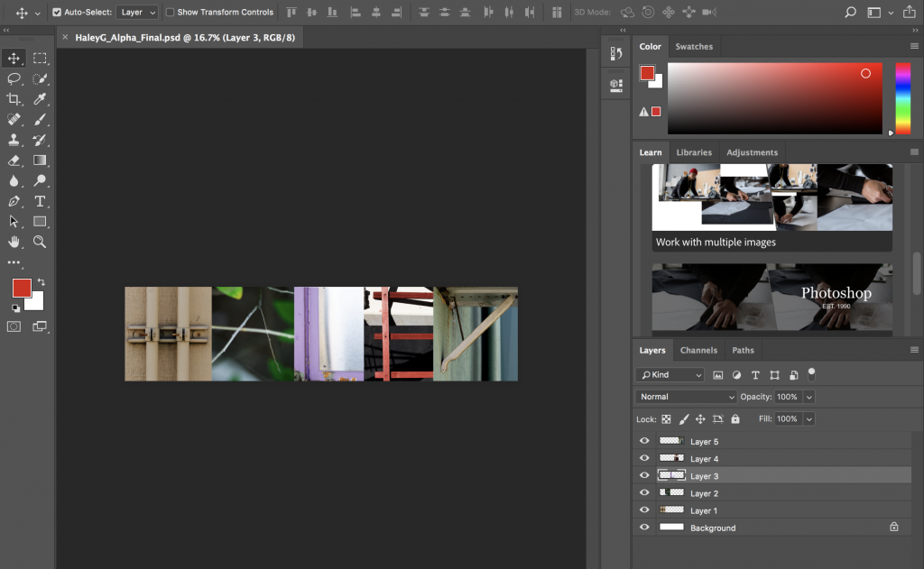Select the Zoom tool
Image resolution: width=924 pixels, height=569 pixels.
[38, 242]
